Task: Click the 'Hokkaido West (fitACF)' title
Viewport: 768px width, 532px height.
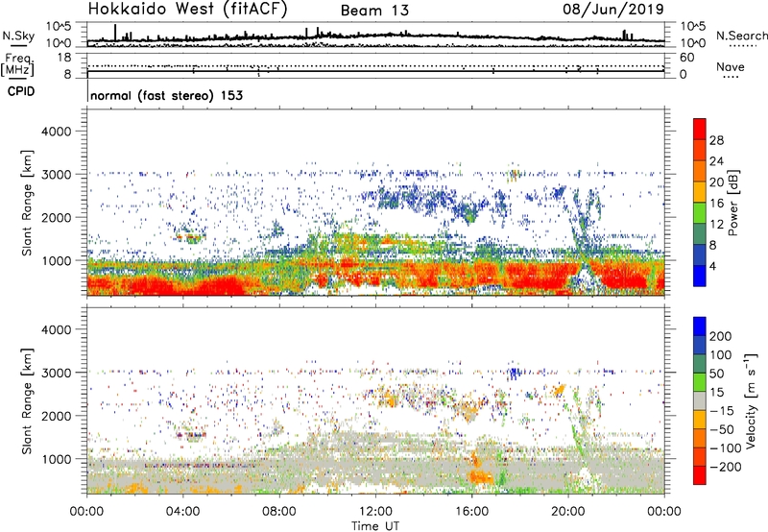Action: (x=187, y=10)
